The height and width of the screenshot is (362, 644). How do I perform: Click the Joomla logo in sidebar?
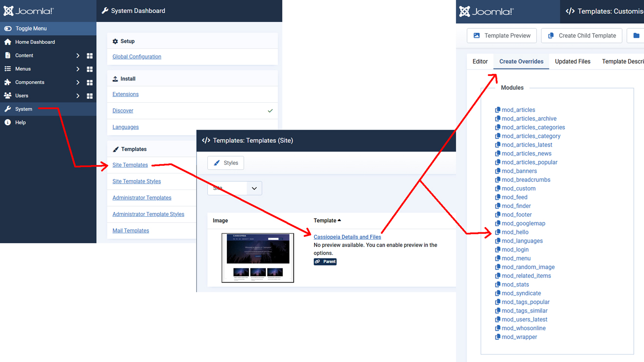(x=29, y=11)
